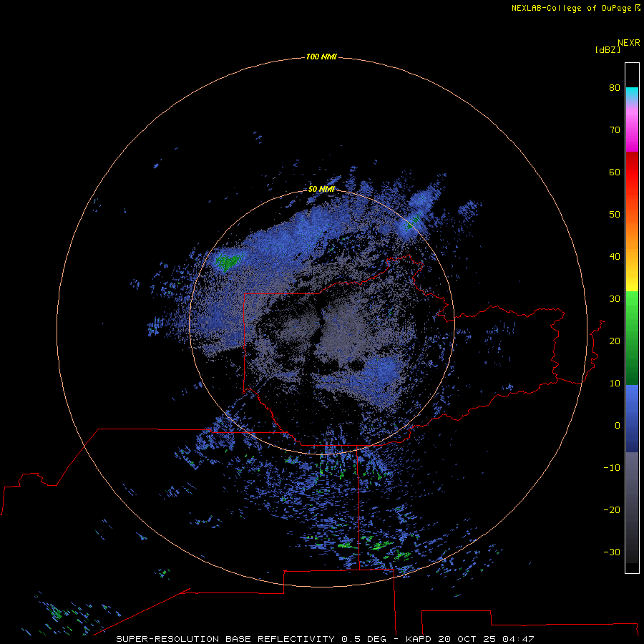Click the 30 value on the dBZ scale
Viewport: 644px width, 644px height.
point(615,298)
